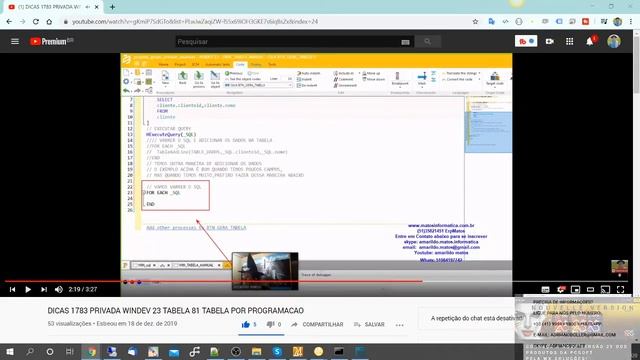The image size is (640, 360).
Task: Cast the video to a device
Action: (605, 289)
